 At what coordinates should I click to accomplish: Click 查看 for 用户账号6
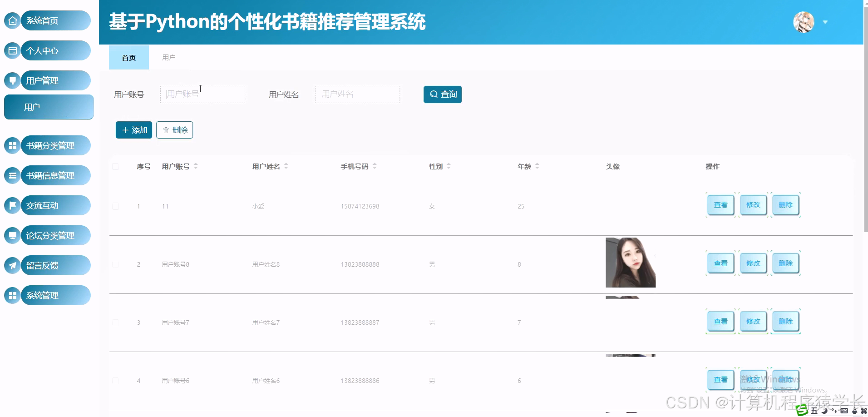(720, 379)
